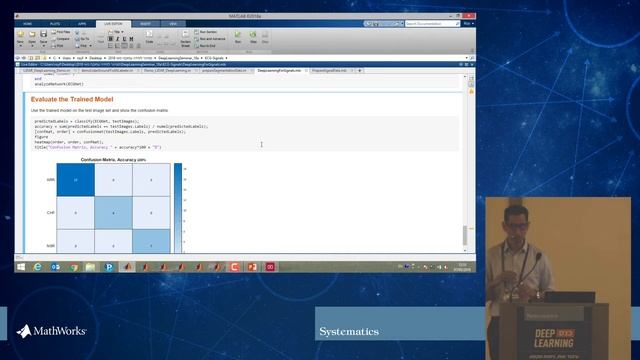Toggle Bold text formatting
This screenshot has width=640, height=360.
111,39
